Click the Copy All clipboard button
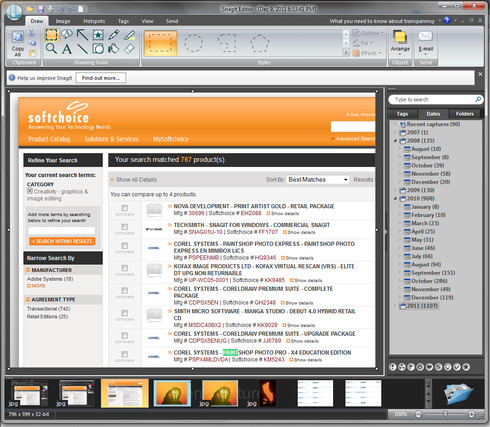This screenshot has height=427, width=490. click(x=18, y=43)
